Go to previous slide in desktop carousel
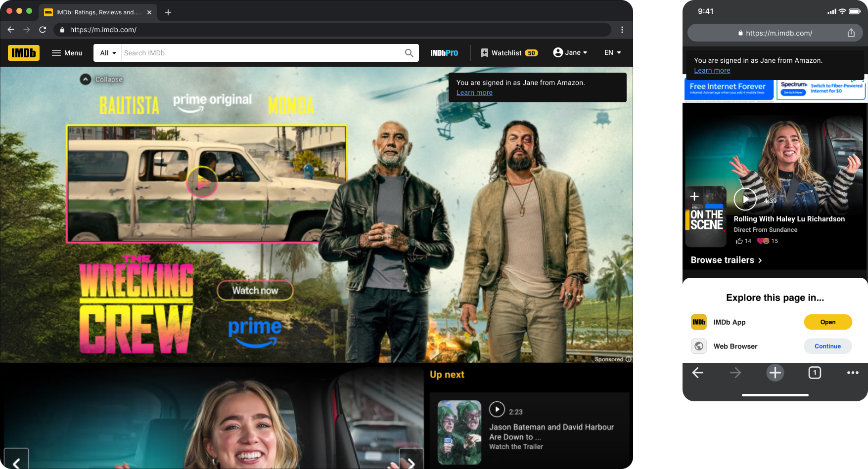The image size is (868, 469). click(16, 459)
